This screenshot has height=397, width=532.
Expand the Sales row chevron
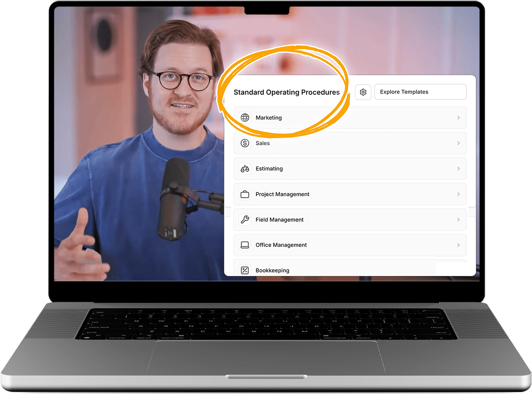[458, 143]
